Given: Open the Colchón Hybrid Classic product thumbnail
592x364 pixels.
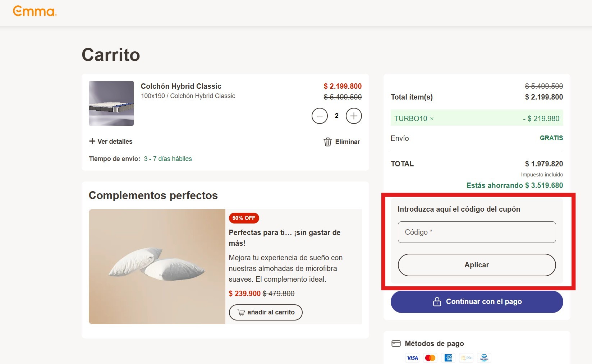Looking at the screenshot, I should click(111, 103).
